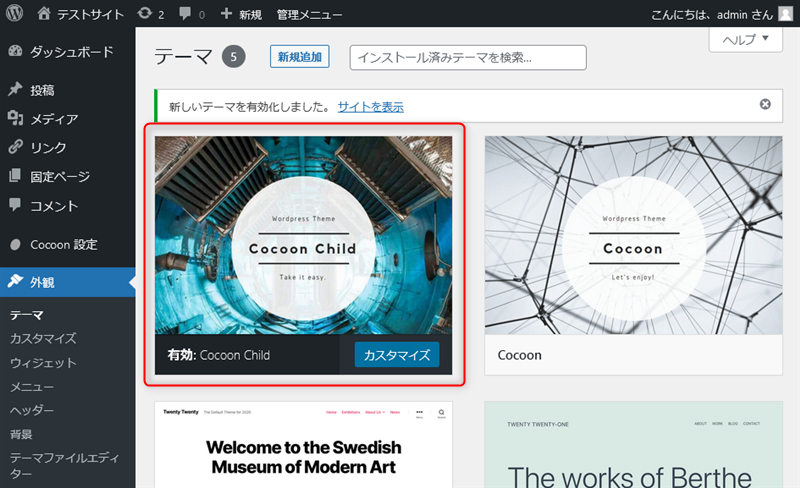The width and height of the screenshot is (800, 488).
Task: Click the Cocoon 設定 circle icon
Action: coord(15,245)
